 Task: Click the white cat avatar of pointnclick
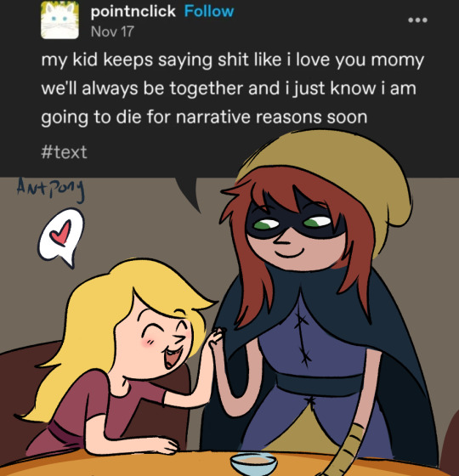[59, 20]
